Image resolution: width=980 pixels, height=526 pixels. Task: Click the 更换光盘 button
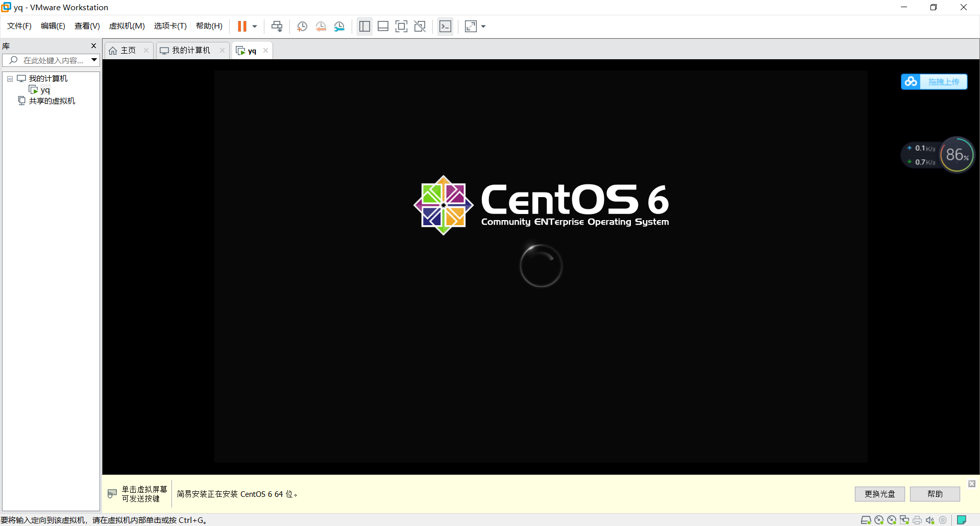coord(880,494)
